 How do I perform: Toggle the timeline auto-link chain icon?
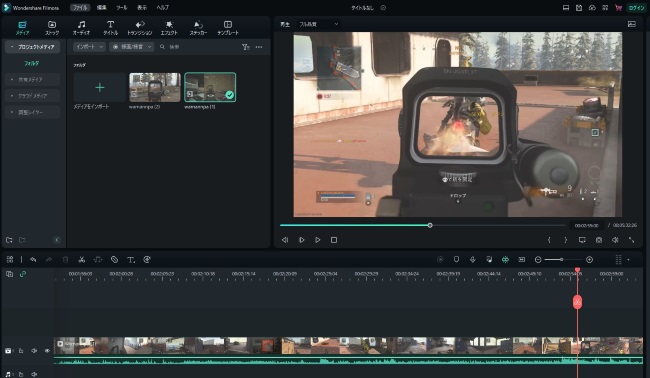coord(23,274)
